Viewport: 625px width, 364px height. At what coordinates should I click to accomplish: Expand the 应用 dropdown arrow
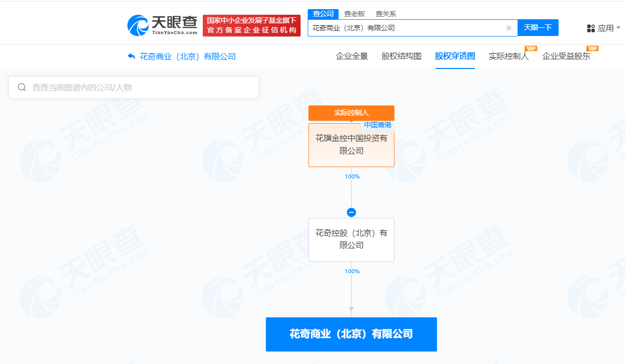point(618,28)
